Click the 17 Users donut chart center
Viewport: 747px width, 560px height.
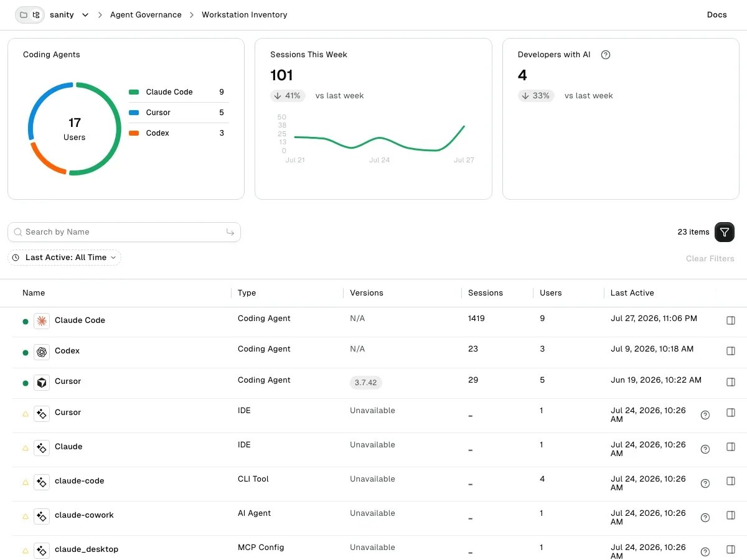[x=74, y=129]
